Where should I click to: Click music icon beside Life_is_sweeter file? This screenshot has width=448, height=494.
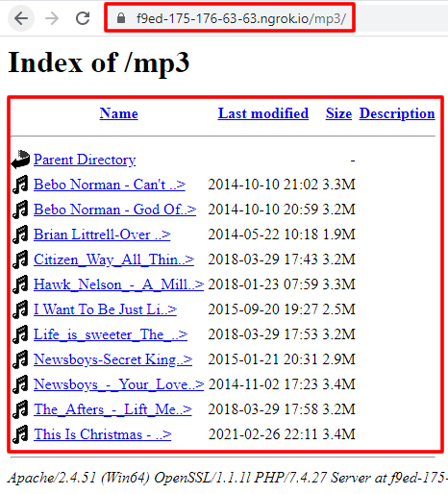[20, 334]
